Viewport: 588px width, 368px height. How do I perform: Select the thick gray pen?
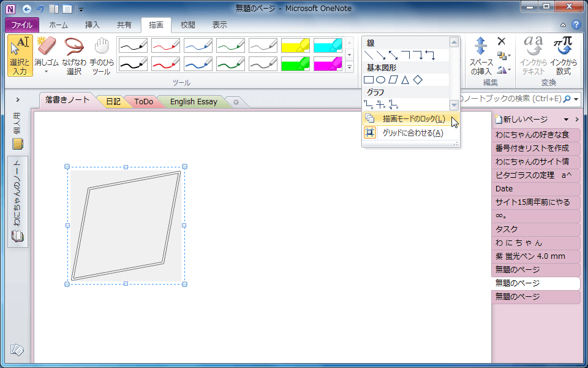tap(263, 64)
